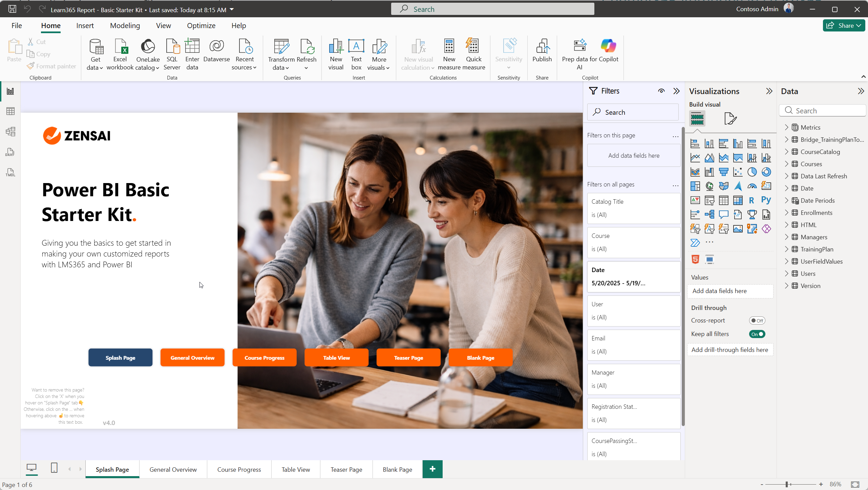Click the Publish icon
Image resolution: width=868 pixels, height=490 pixels.
point(542,51)
